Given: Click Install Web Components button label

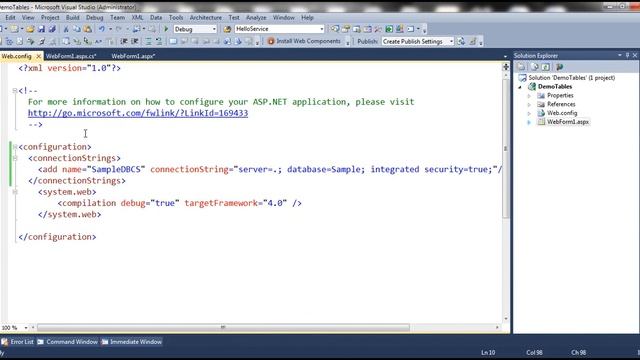Looking at the screenshot, I should click(308, 41).
